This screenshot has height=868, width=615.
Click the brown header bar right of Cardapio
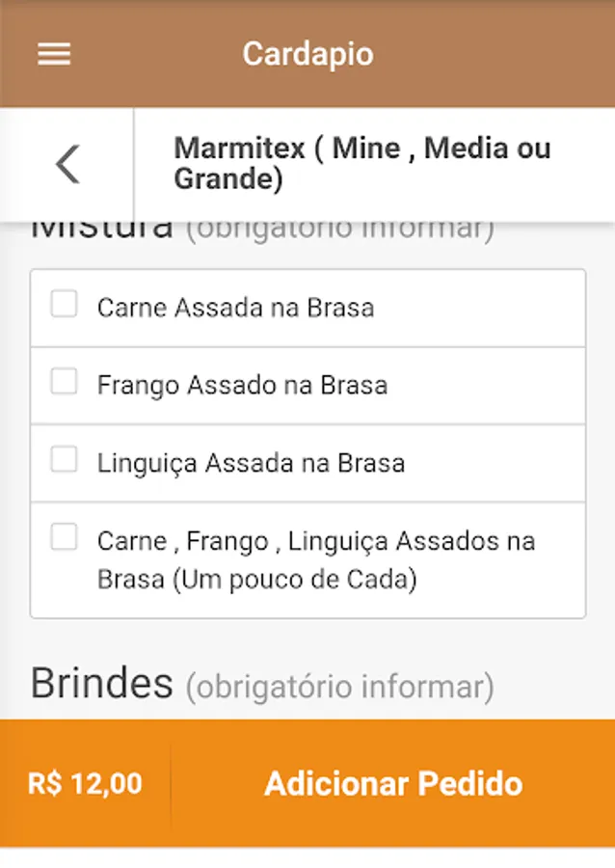pyautogui.click(x=501, y=54)
